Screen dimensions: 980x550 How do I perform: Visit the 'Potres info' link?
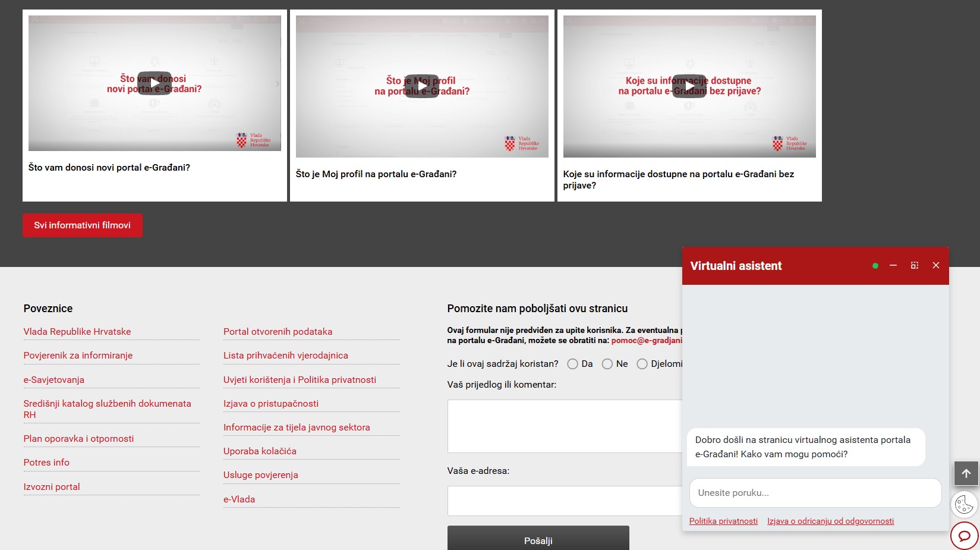pyautogui.click(x=46, y=463)
